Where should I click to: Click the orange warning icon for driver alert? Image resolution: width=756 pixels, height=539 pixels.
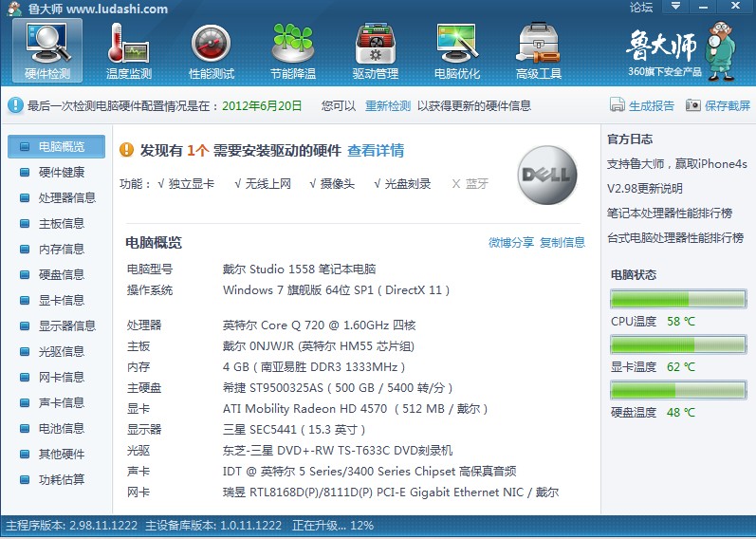tap(126, 150)
